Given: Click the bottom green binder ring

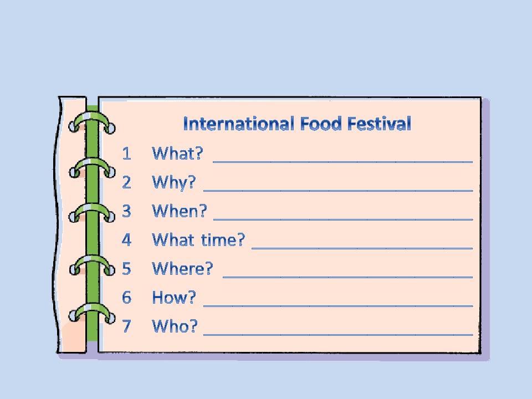Looking at the screenshot, I should click(x=91, y=314).
